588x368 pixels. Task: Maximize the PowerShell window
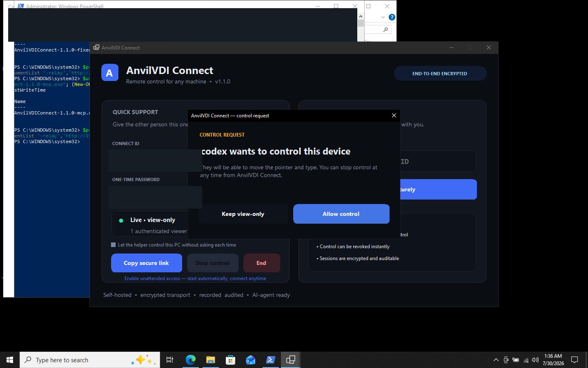[x=336, y=6]
